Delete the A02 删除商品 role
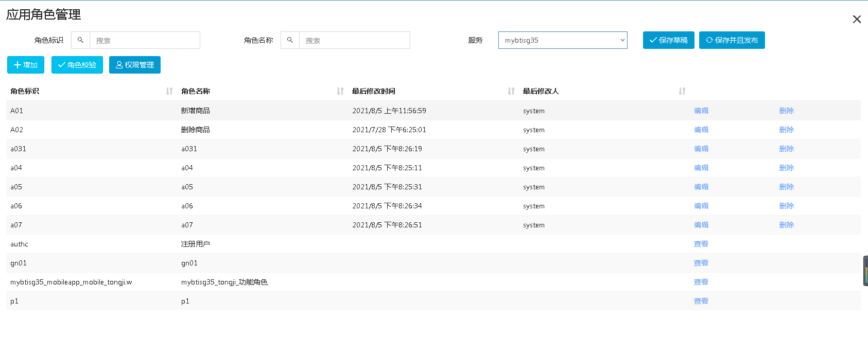868x338 pixels. coord(786,130)
